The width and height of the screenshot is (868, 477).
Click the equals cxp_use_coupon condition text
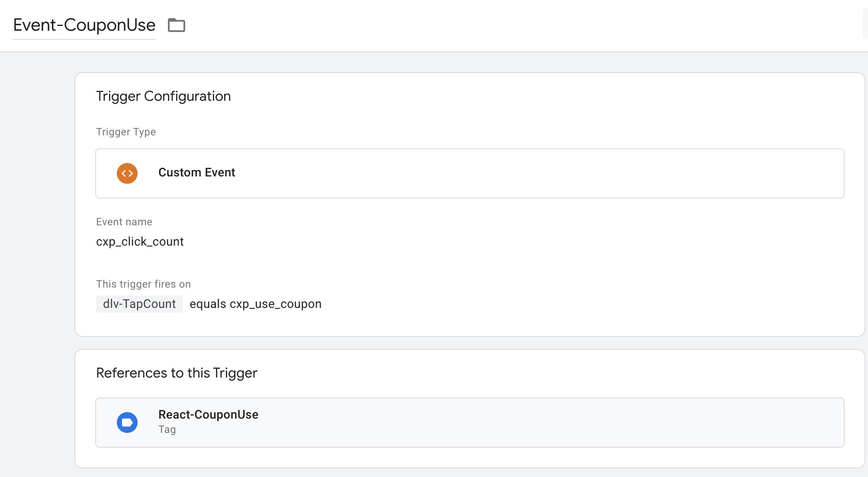(x=255, y=304)
